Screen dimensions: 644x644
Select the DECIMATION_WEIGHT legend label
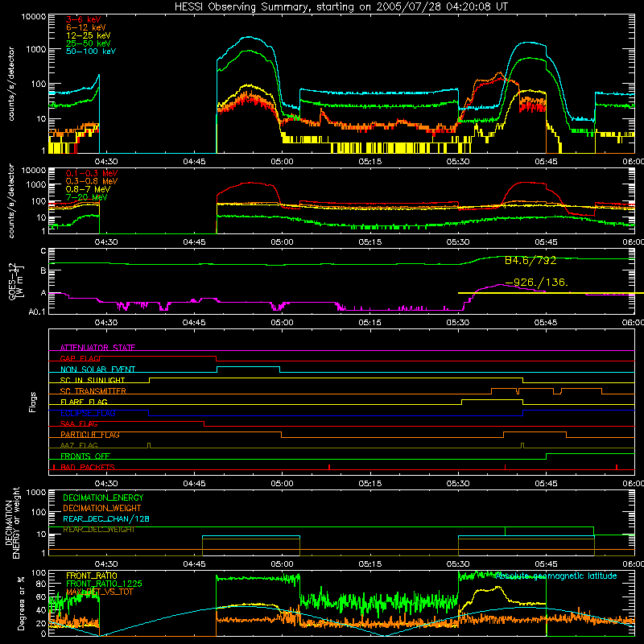click(102, 508)
